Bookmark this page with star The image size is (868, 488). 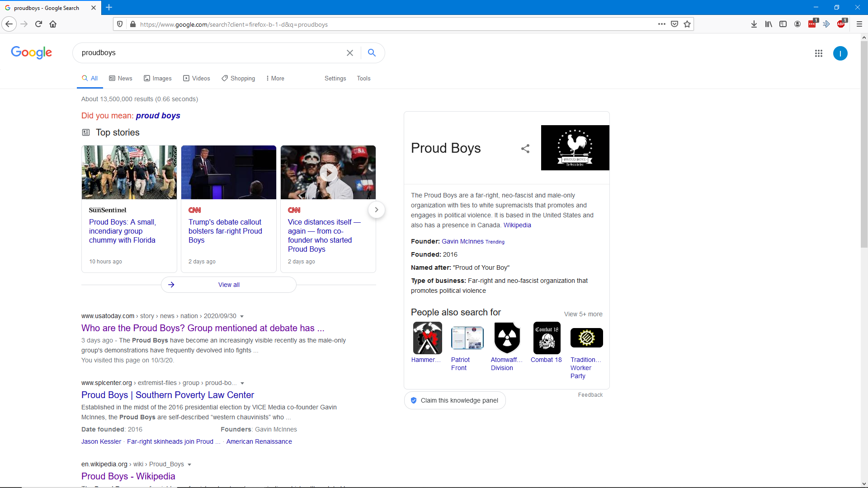click(687, 24)
